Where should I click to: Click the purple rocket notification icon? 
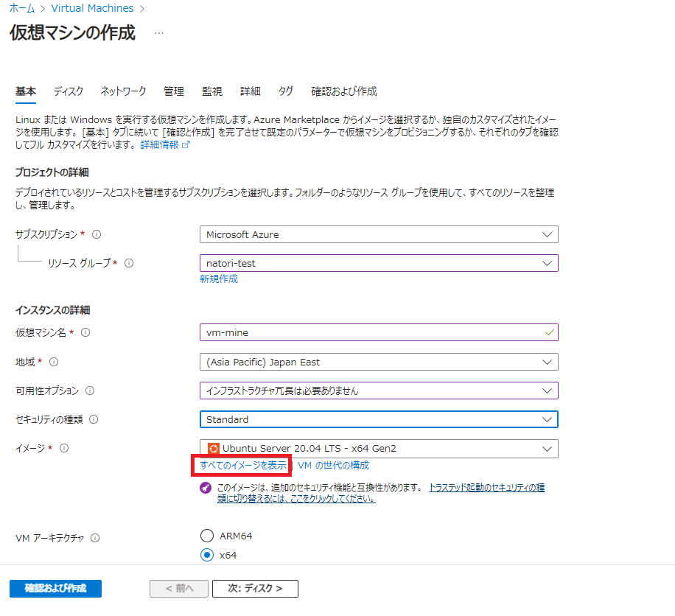[206, 488]
